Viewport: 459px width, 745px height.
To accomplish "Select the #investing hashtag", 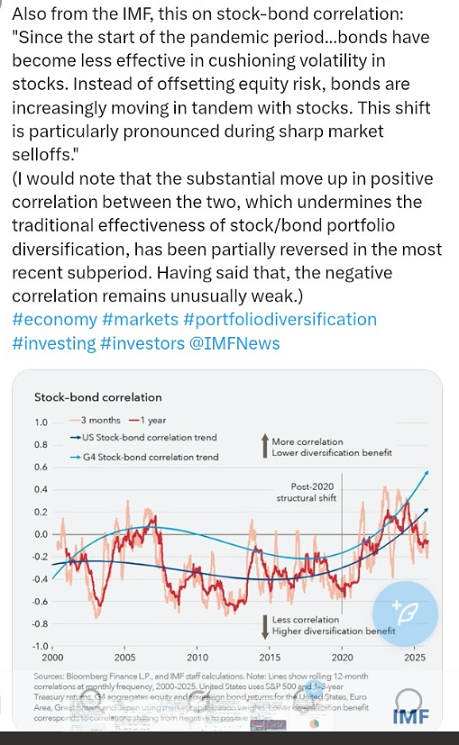I will 54,343.
